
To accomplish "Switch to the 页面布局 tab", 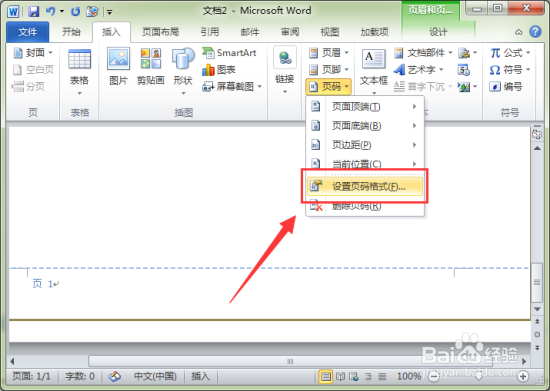I will point(161,32).
